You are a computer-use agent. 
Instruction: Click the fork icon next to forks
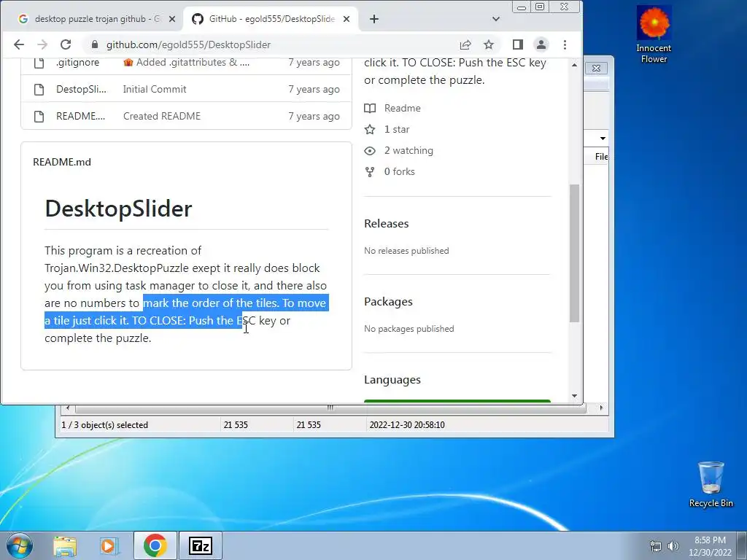pyautogui.click(x=370, y=171)
